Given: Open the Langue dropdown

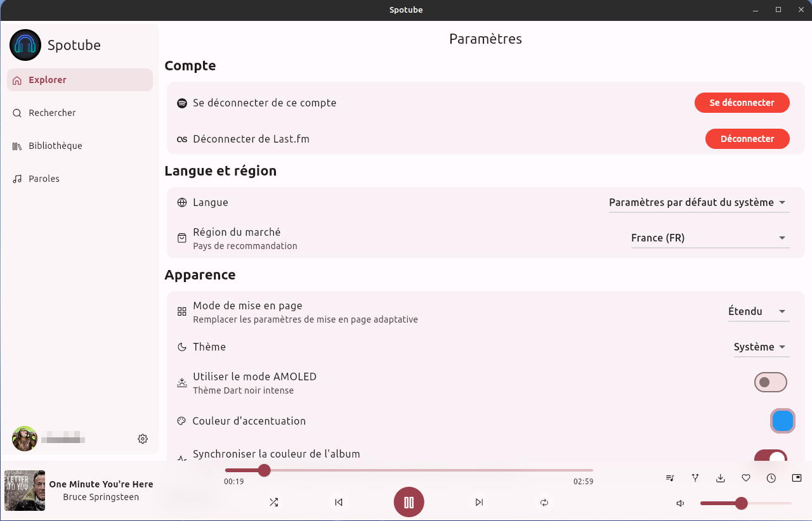Looking at the screenshot, I should pos(698,203).
